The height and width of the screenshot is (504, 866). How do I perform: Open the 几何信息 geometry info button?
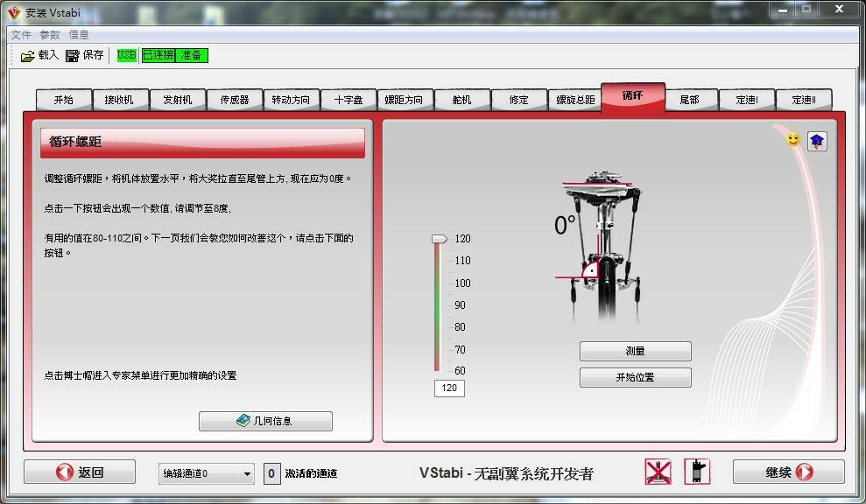[x=265, y=421]
